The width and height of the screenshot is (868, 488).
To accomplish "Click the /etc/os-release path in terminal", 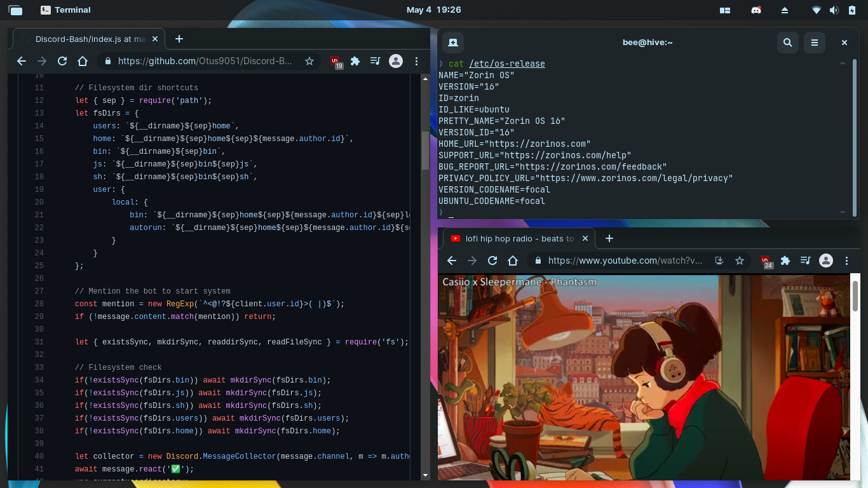I will click(507, 64).
